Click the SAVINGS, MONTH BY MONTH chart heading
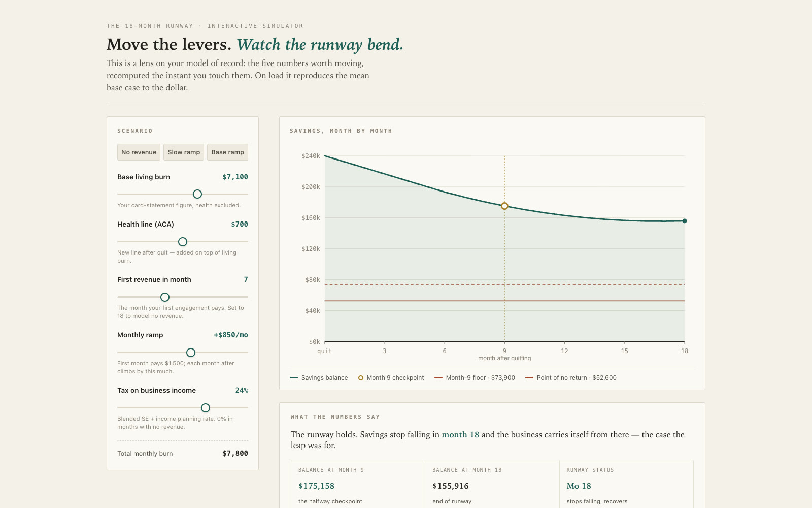 pos(341,131)
